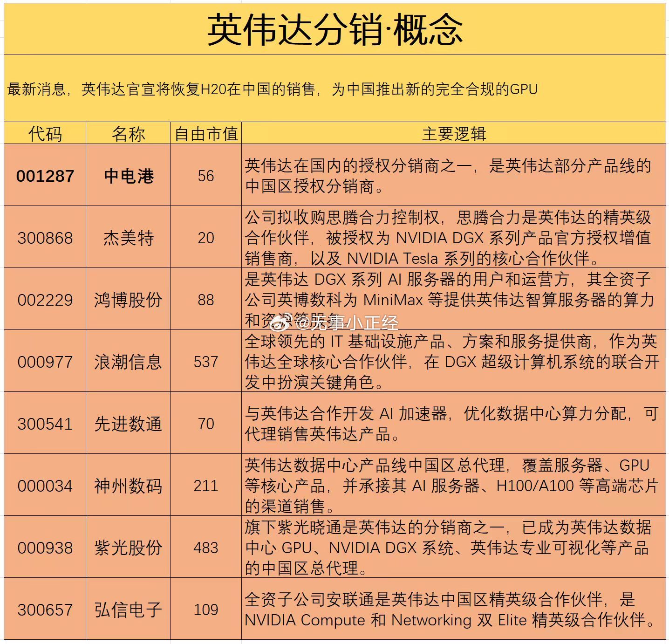The image size is (669, 644).
Task: Select stock code 300657
Action: tap(45, 609)
